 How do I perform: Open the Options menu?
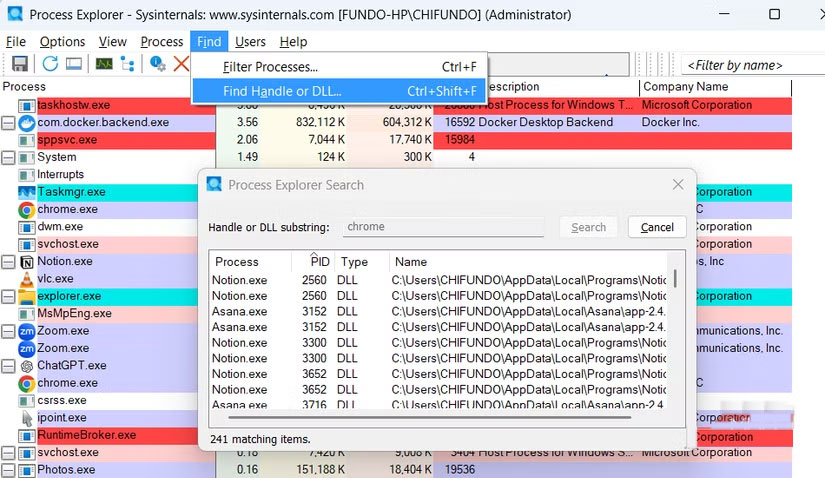tap(62, 42)
